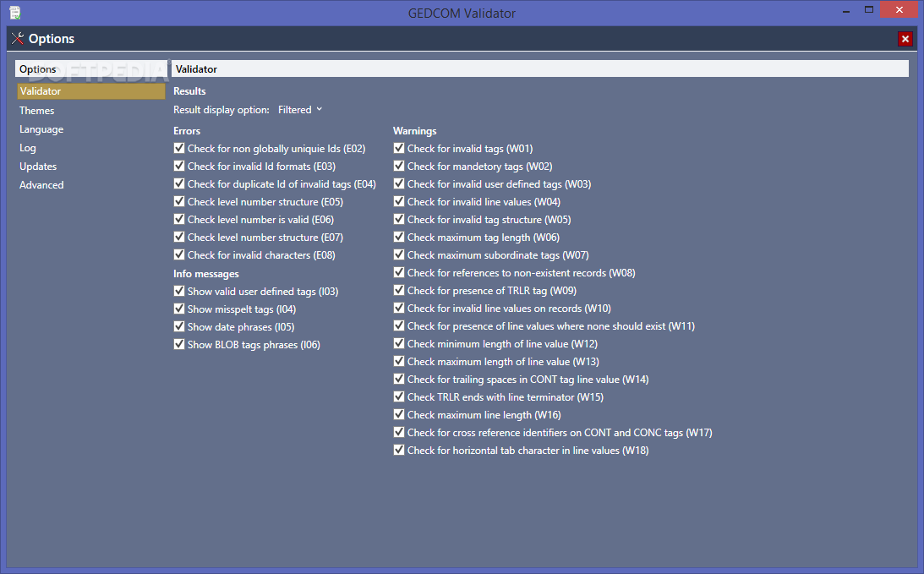Viewport: 924px width, 574px height.
Task: Toggle invalid tag structure check (W05)
Action: 399,219
